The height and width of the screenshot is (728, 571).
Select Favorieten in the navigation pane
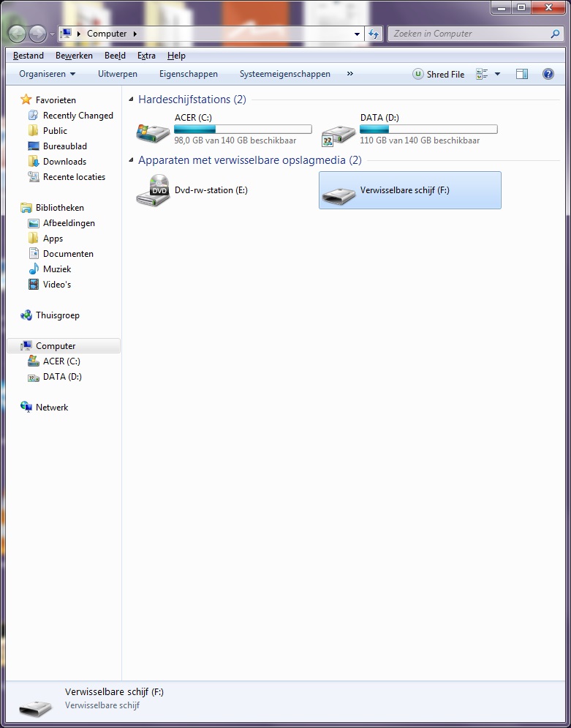(56, 100)
